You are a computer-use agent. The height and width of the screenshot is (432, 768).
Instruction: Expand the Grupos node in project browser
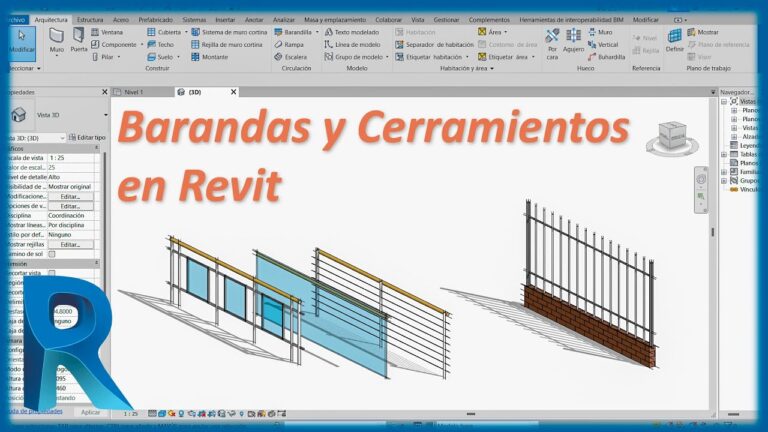coord(724,181)
